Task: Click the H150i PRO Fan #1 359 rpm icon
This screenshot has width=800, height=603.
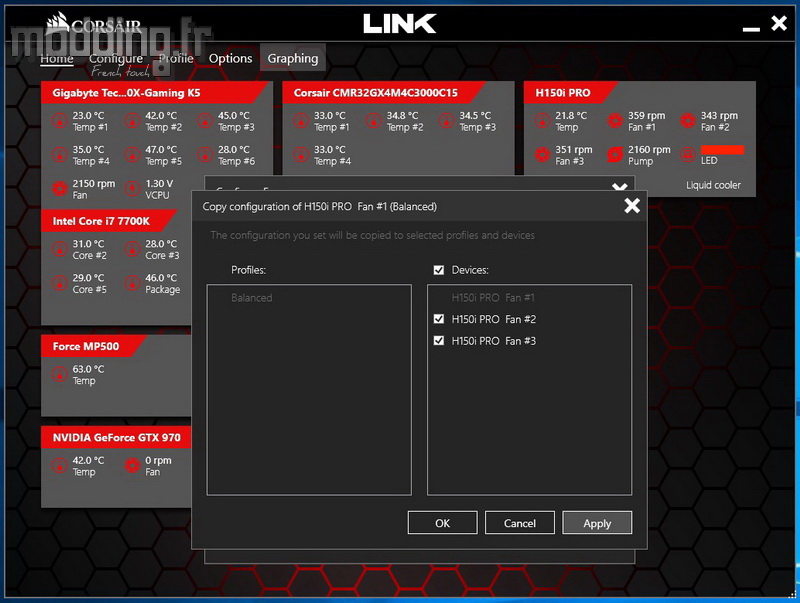Action: 615,121
